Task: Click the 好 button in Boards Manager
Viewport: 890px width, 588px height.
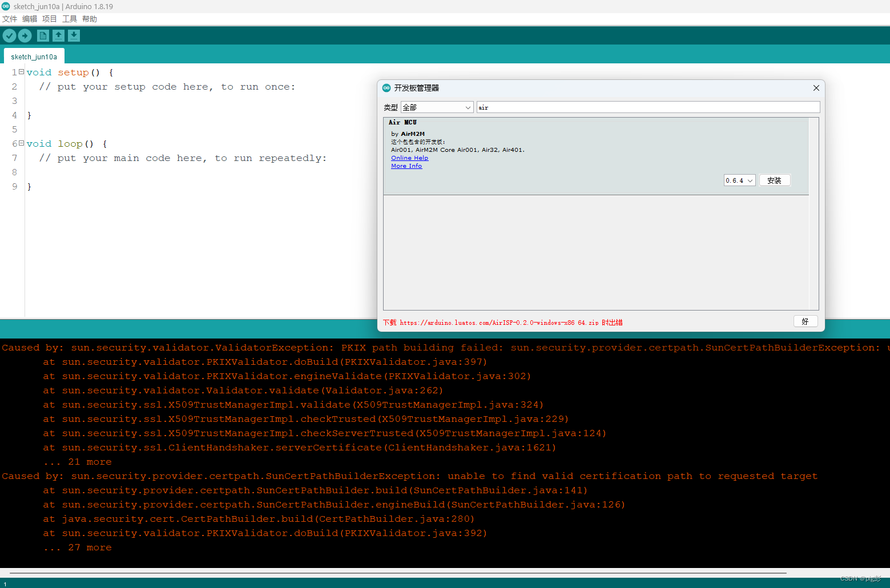Action: 806,321
